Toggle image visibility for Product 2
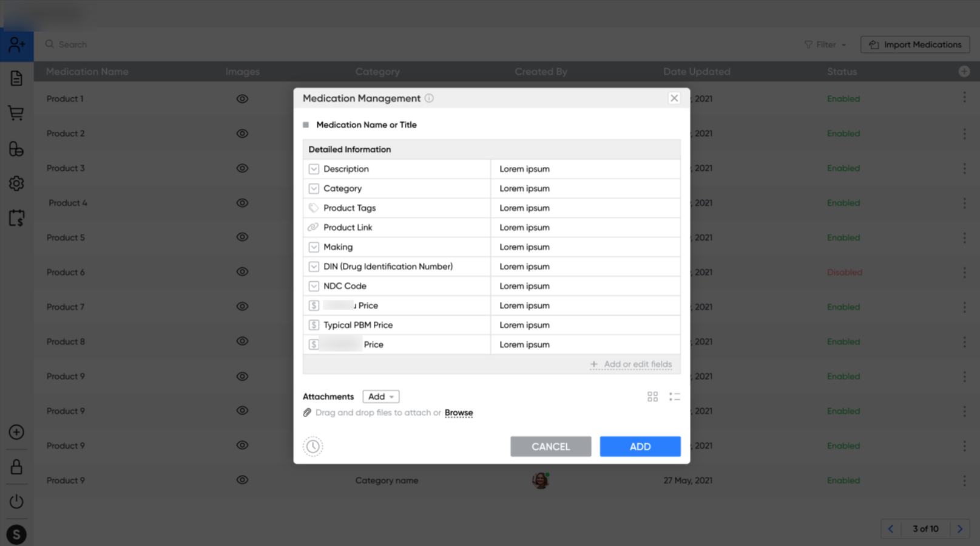980x546 pixels. point(242,134)
